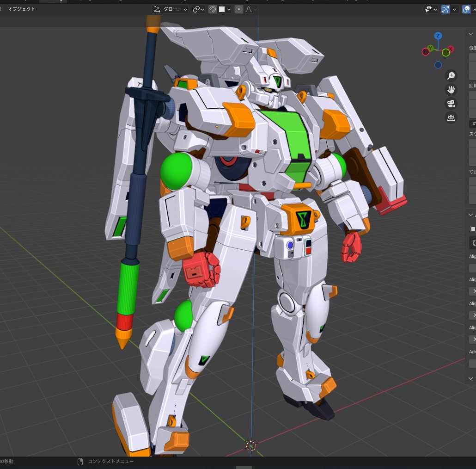The height and width of the screenshot is (469, 476).
Task: Toggle proportional editing
Action: click(x=239, y=9)
